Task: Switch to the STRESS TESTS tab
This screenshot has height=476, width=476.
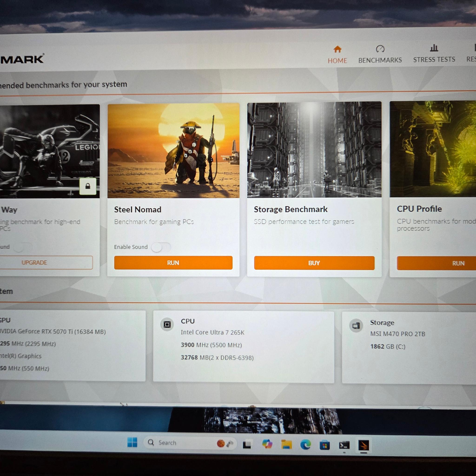Action: pos(434,59)
